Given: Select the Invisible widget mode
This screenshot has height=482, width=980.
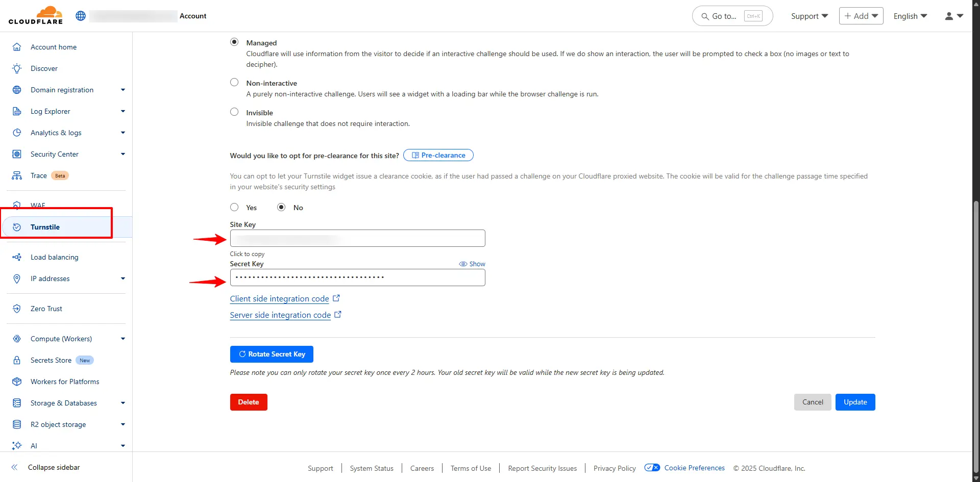Looking at the screenshot, I should click(x=234, y=112).
